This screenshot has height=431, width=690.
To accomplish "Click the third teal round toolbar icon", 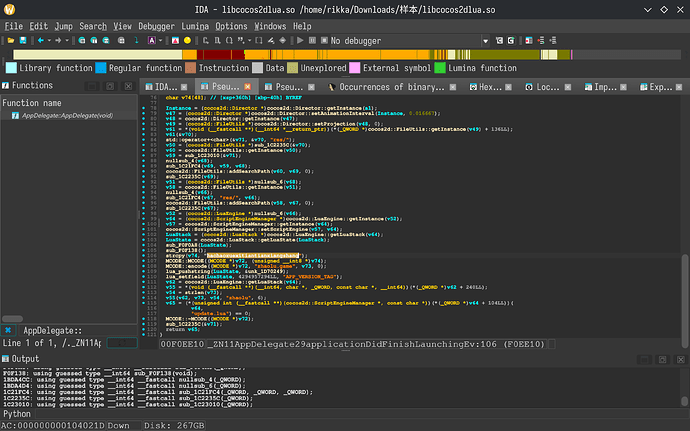I will [106, 41].
